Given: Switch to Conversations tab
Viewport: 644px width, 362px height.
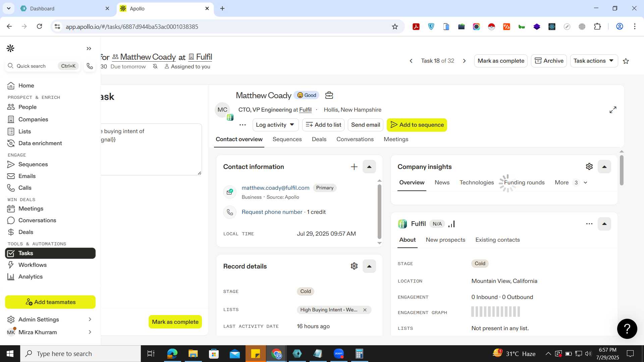Looking at the screenshot, I should pyautogui.click(x=355, y=139).
